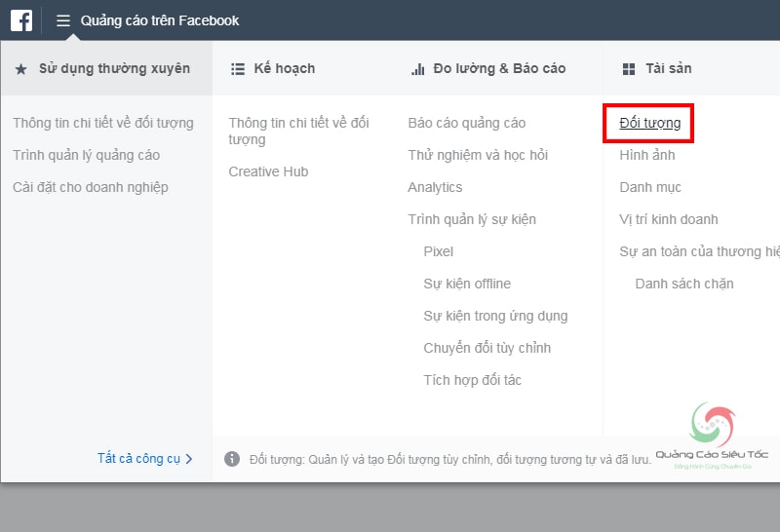The image size is (780, 532).
Task: Click the info circle icon in footer
Action: coord(232,458)
